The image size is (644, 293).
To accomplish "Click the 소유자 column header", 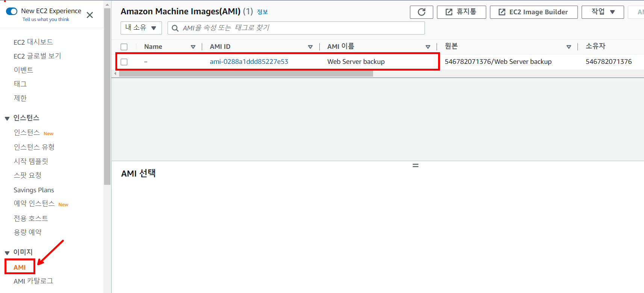I will point(596,46).
